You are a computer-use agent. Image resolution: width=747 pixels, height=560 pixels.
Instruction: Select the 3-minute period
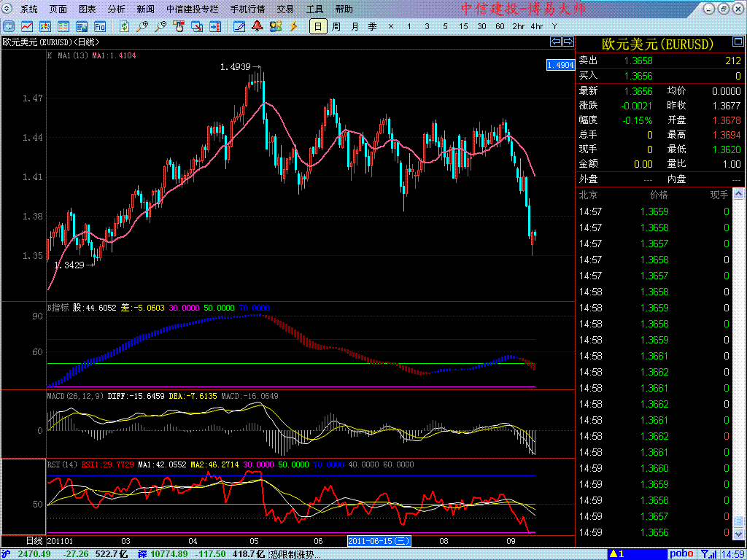[x=427, y=27]
